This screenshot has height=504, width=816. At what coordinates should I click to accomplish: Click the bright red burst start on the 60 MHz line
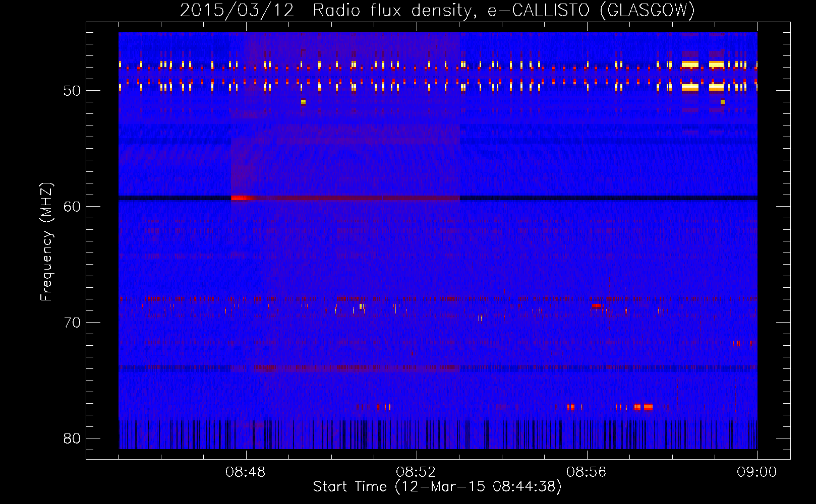pyautogui.click(x=240, y=198)
